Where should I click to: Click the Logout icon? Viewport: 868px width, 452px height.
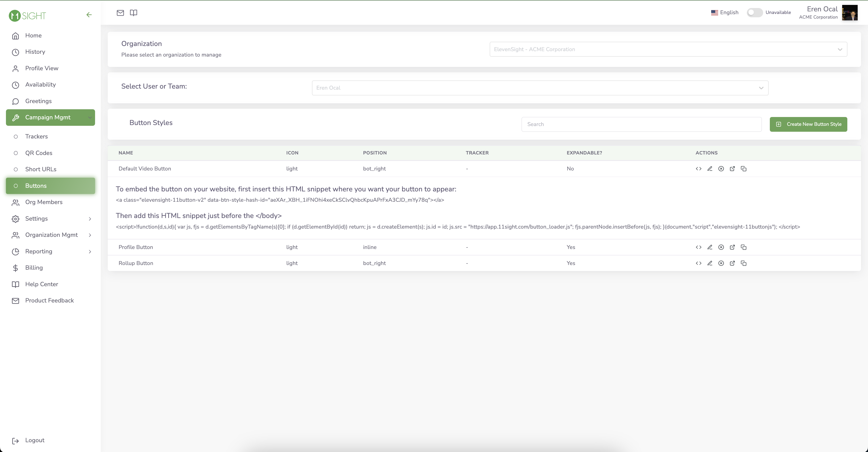click(16, 441)
